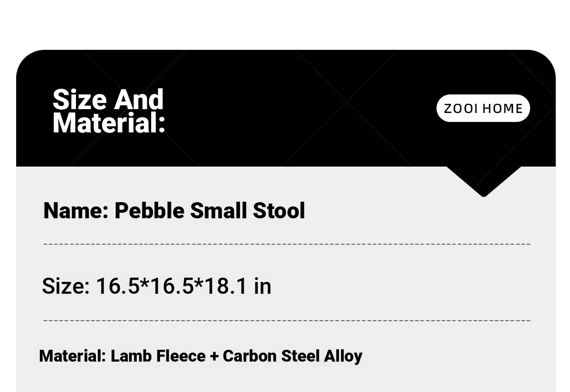
Task: Select the 'Size And Material:' heading
Action: (x=109, y=111)
